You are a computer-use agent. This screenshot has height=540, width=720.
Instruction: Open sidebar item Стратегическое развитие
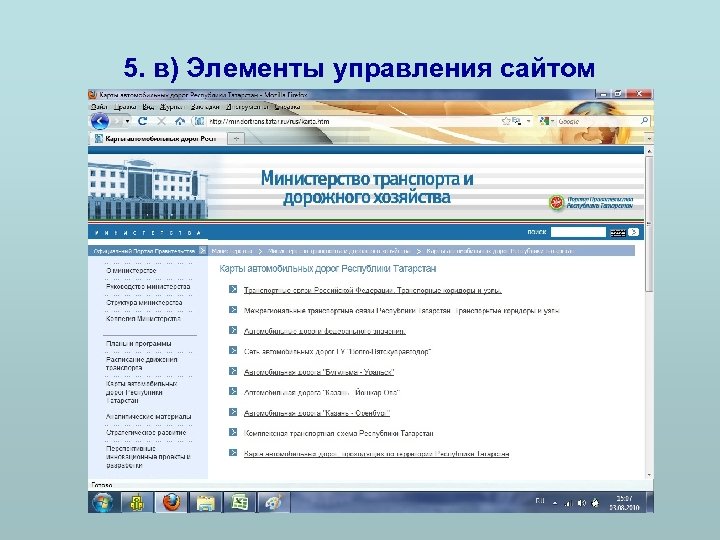click(146, 432)
